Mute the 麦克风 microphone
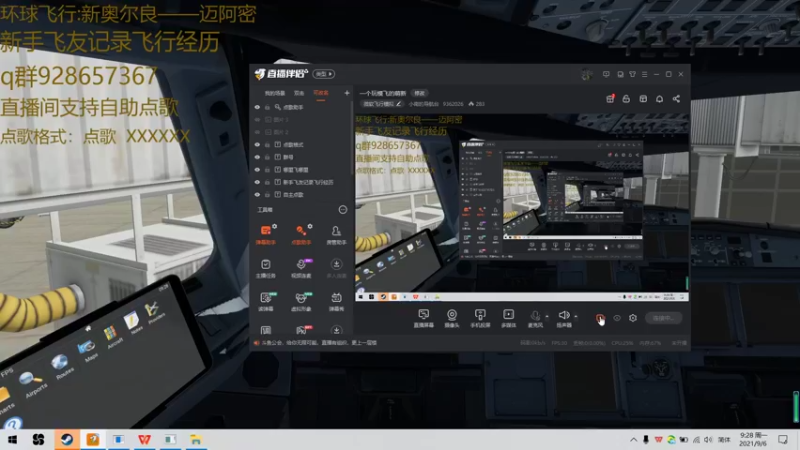 pyautogui.click(x=535, y=318)
